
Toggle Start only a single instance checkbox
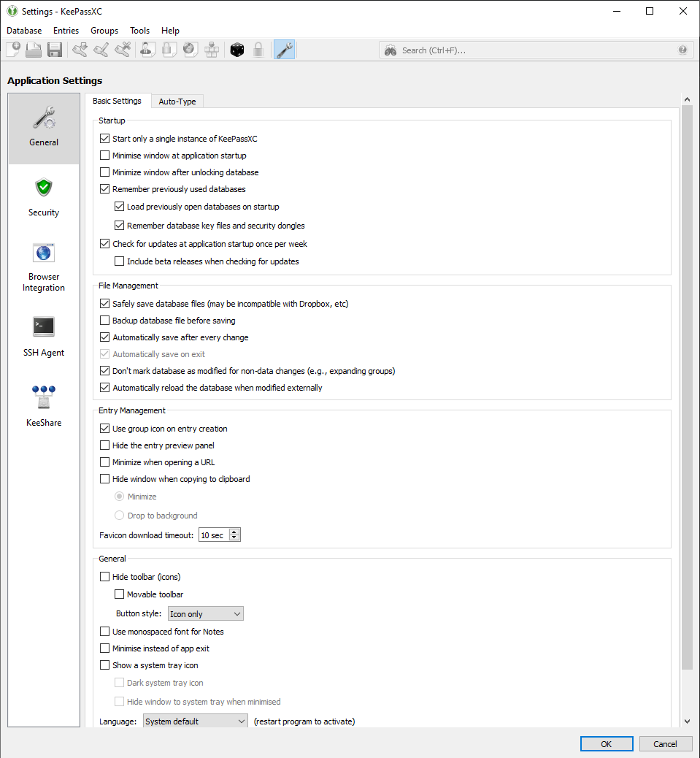click(x=105, y=139)
